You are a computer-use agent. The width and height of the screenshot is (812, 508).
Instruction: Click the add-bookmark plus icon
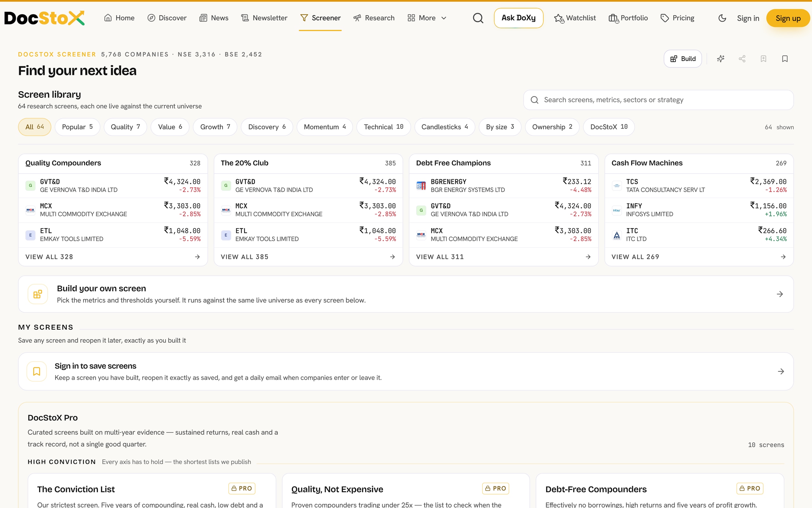763,59
